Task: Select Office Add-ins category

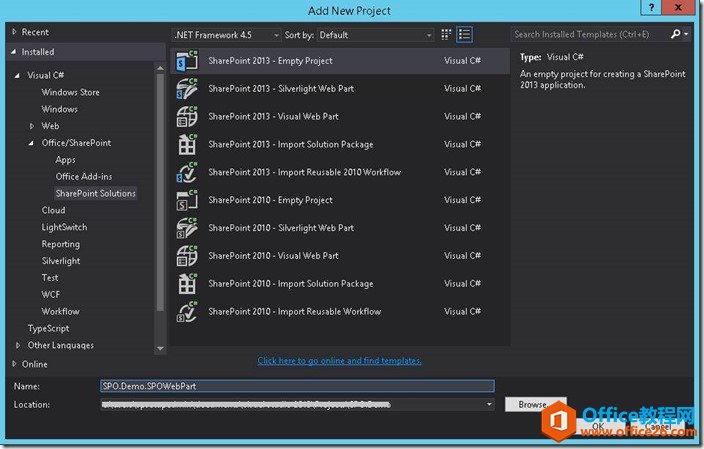Action: tap(84, 176)
